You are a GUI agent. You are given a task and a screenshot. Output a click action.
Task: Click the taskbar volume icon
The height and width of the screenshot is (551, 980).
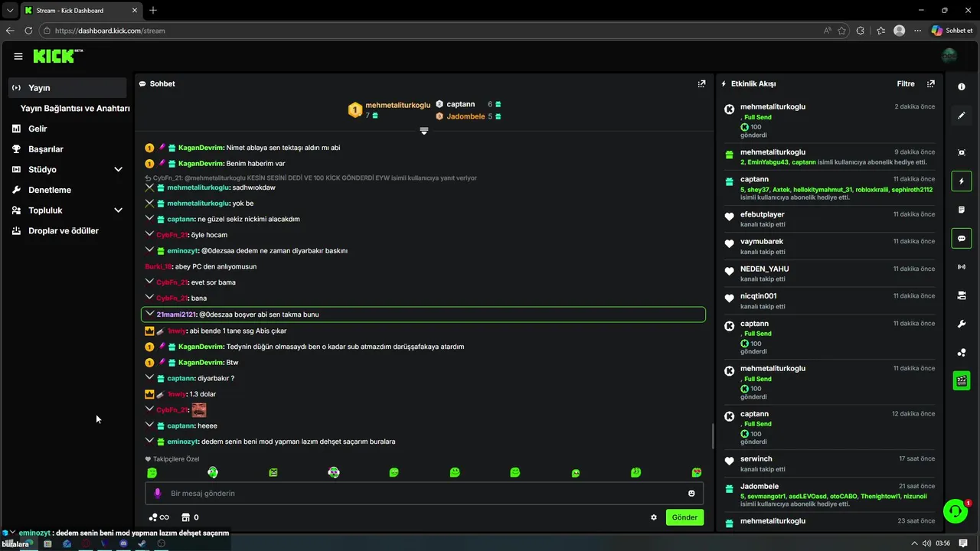click(926, 543)
